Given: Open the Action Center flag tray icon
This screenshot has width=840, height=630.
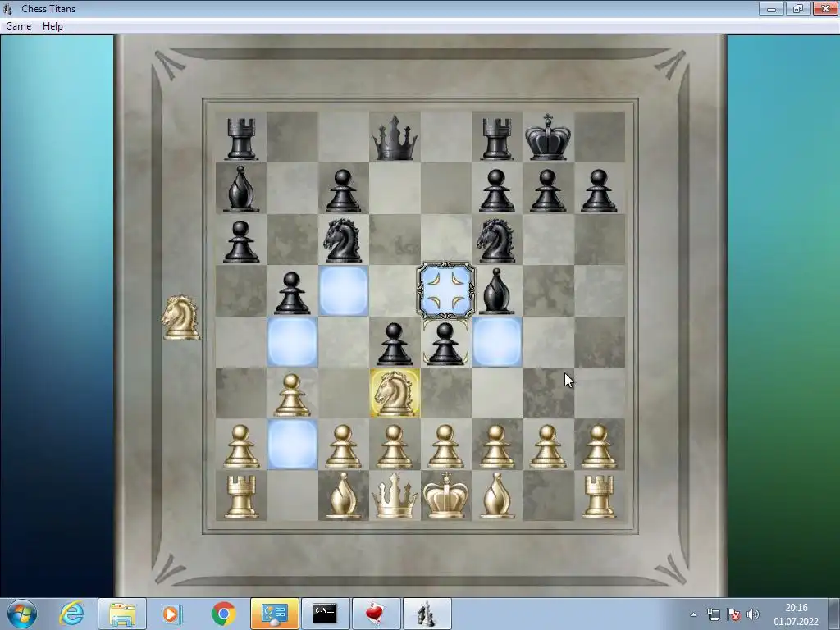Looking at the screenshot, I should pyautogui.click(x=733, y=614).
